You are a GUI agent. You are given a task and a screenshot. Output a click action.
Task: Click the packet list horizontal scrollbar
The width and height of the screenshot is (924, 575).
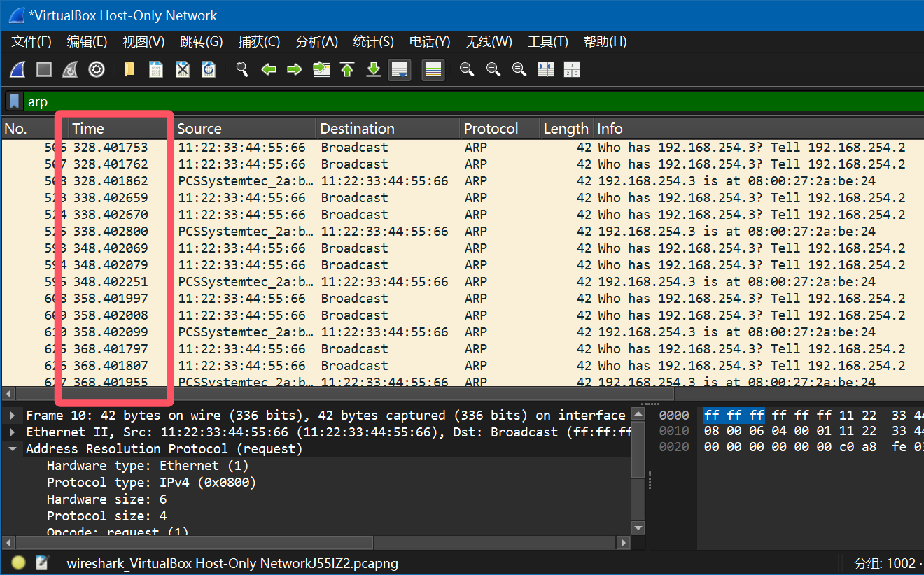pos(350,394)
